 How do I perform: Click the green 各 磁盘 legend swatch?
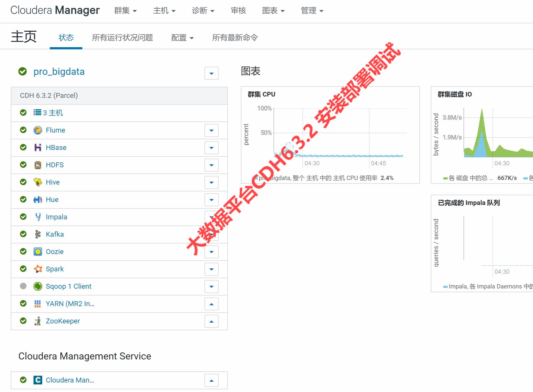[x=445, y=178]
